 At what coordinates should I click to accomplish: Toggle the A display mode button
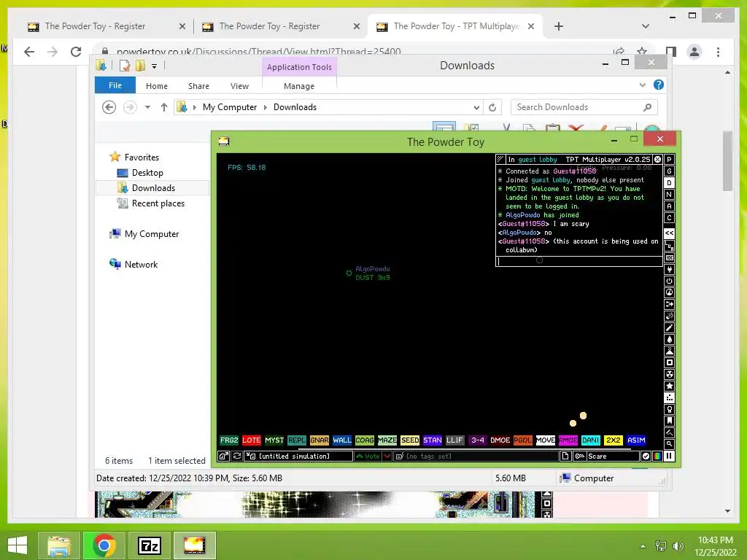pyautogui.click(x=670, y=206)
